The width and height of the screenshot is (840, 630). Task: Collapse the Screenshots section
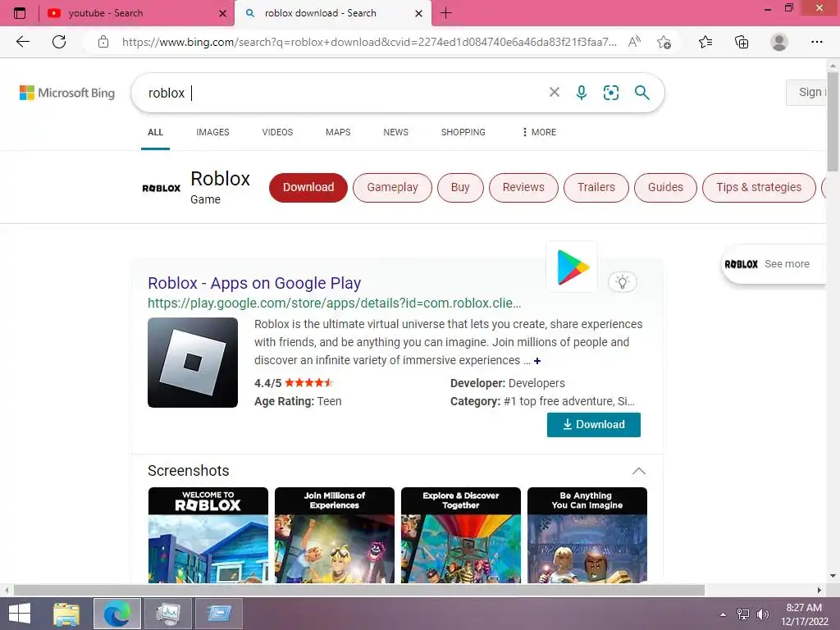tap(638, 471)
